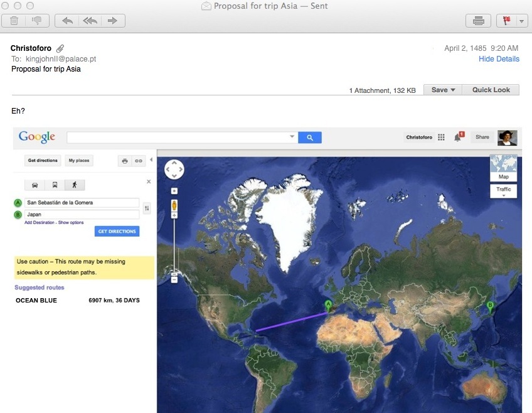Select walking mode pedestrian icon
The image size is (532, 413).
(x=75, y=185)
